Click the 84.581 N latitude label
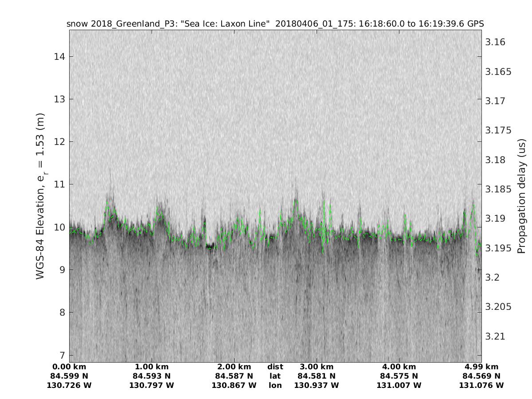532x399 pixels. click(317, 376)
